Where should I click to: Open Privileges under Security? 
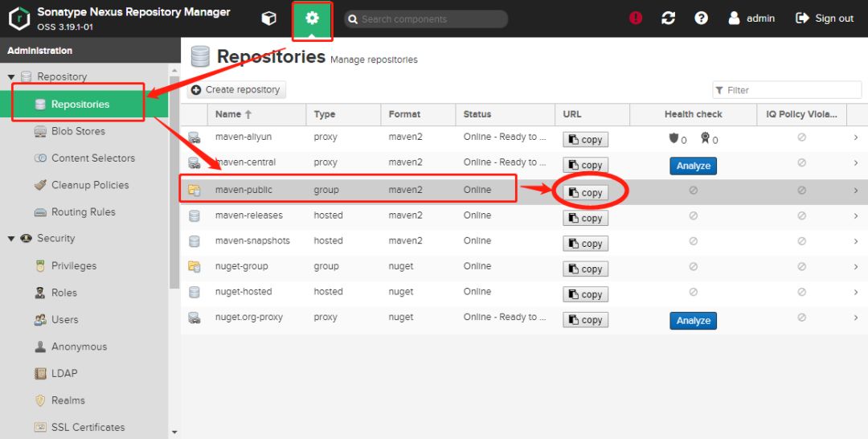(x=74, y=265)
